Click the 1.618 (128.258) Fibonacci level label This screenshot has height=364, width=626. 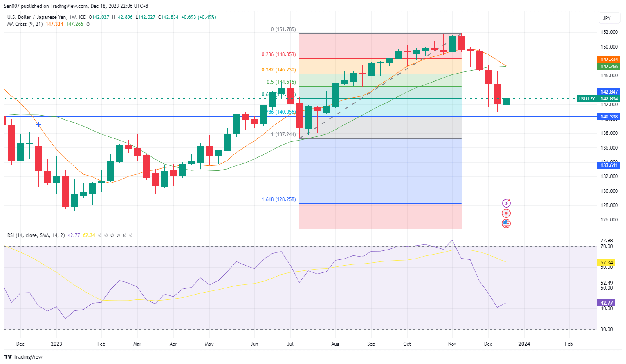pyautogui.click(x=278, y=199)
